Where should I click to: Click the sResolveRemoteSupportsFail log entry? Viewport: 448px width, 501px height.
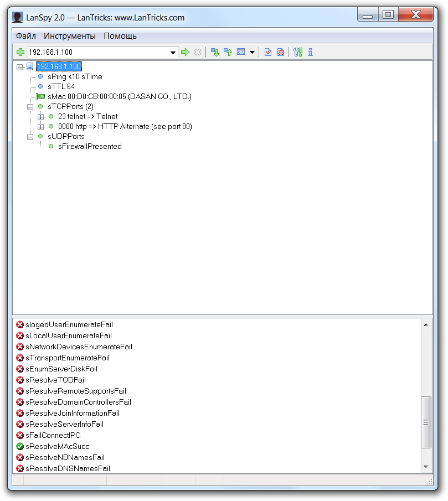[x=76, y=391]
